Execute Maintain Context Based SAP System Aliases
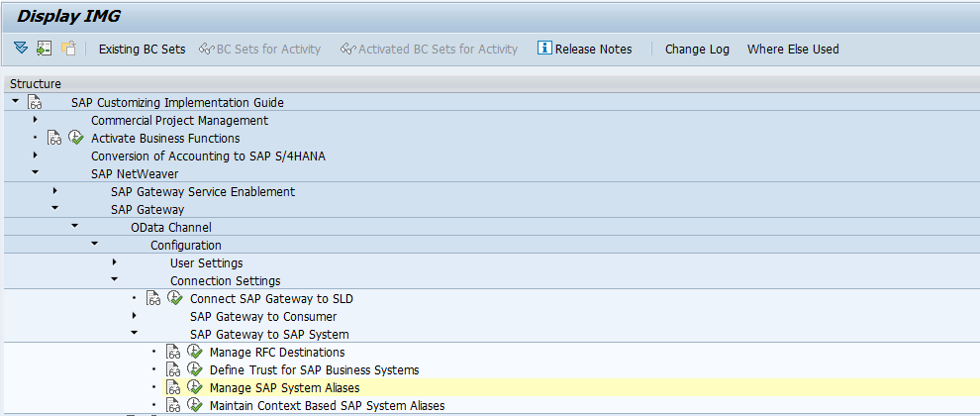 [194, 405]
